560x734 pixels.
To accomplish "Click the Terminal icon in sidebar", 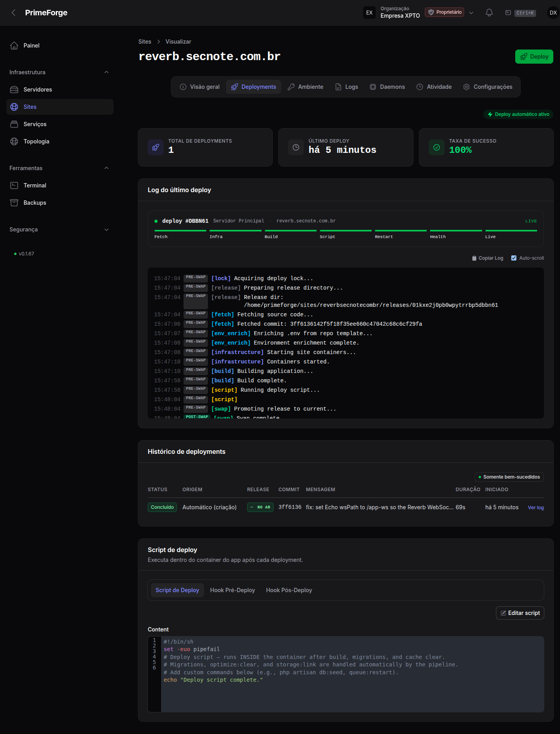I will tap(14, 185).
